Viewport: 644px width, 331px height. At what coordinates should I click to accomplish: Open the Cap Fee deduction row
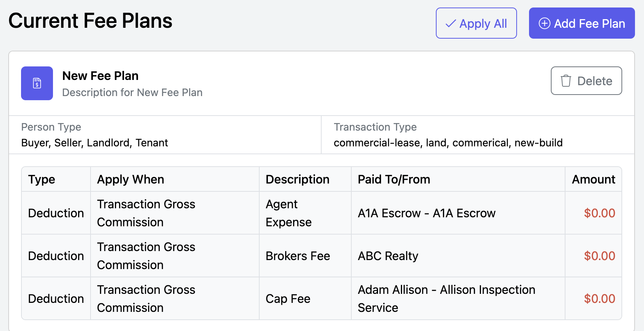tap(322, 299)
